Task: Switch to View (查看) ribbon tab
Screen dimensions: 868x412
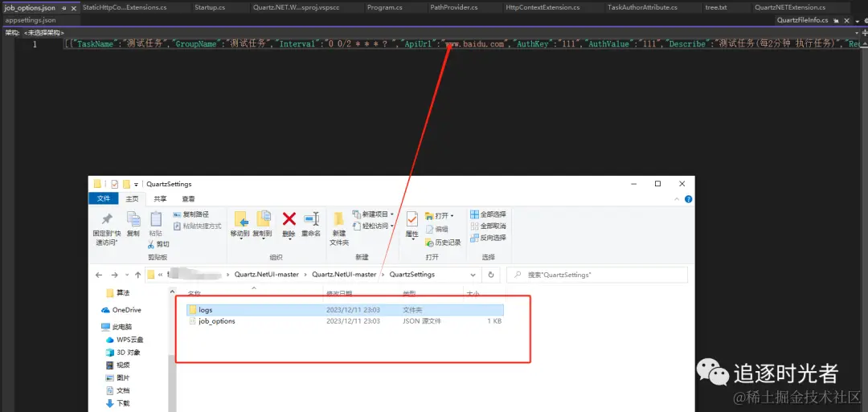Action: pos(188,198)
